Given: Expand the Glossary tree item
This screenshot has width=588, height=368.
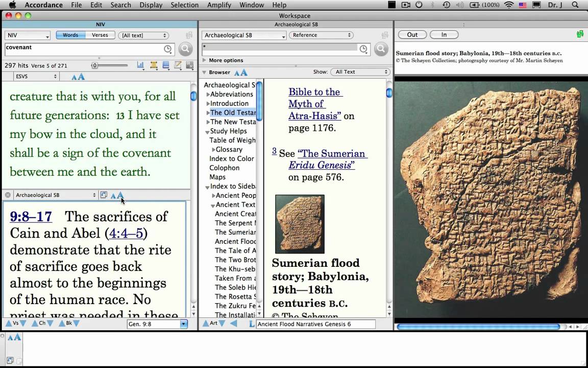Looking at the screenshot, I should 213,150.
